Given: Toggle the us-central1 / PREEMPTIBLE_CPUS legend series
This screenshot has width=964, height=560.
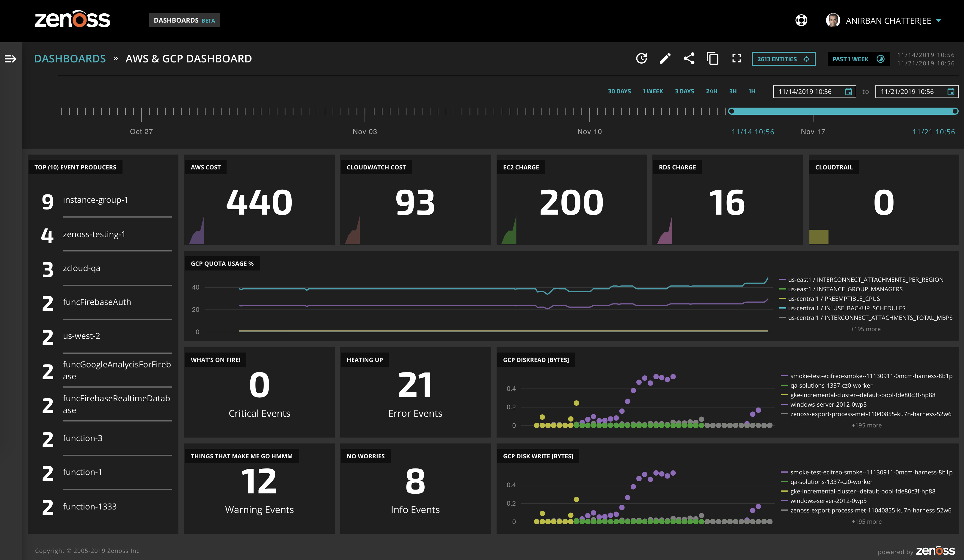Looking at the screenshot, I should click(x=833, y=299).
